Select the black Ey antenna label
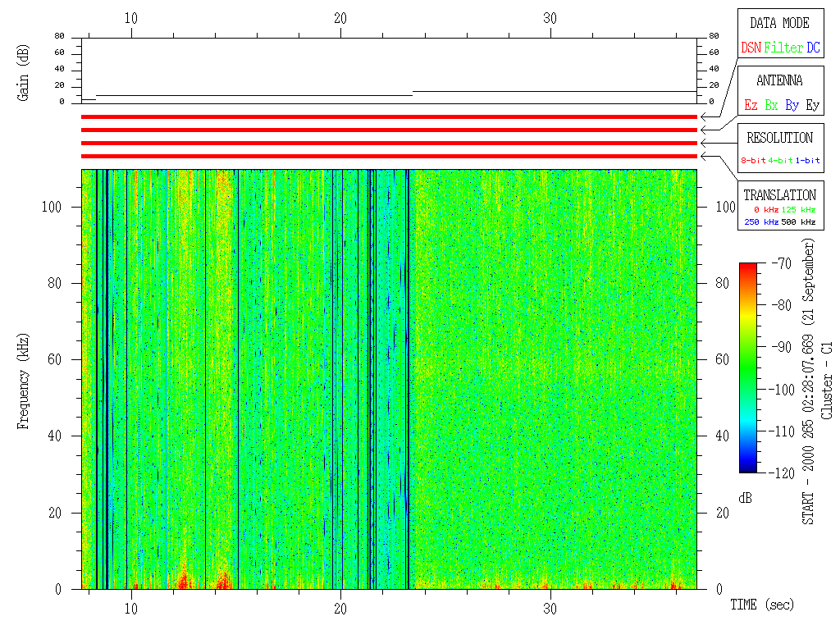This screenshot has height=630, width=840. (x=812, y=106)
